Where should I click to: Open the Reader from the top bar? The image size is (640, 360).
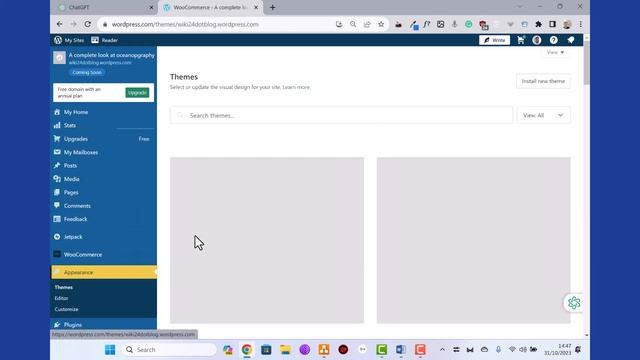point(104,40)
